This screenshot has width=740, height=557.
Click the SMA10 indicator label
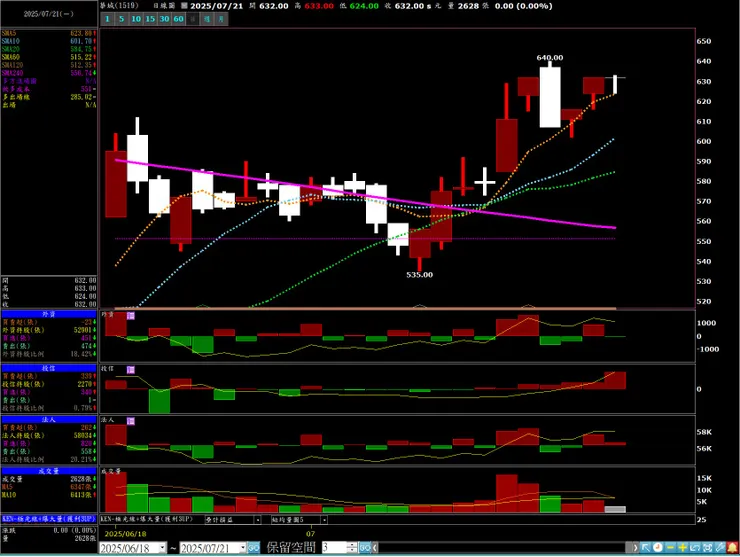pyautogui.click(x=10, y=42)
